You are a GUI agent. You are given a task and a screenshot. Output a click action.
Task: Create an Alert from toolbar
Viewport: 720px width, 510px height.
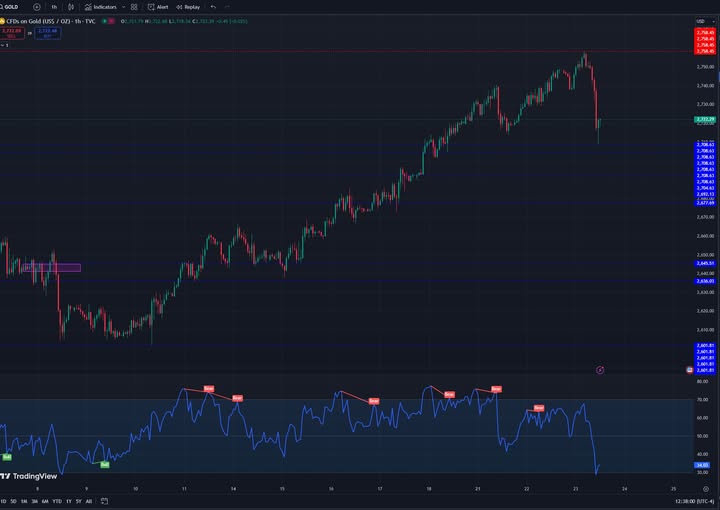pyautogui.click(x=159, y=6)
